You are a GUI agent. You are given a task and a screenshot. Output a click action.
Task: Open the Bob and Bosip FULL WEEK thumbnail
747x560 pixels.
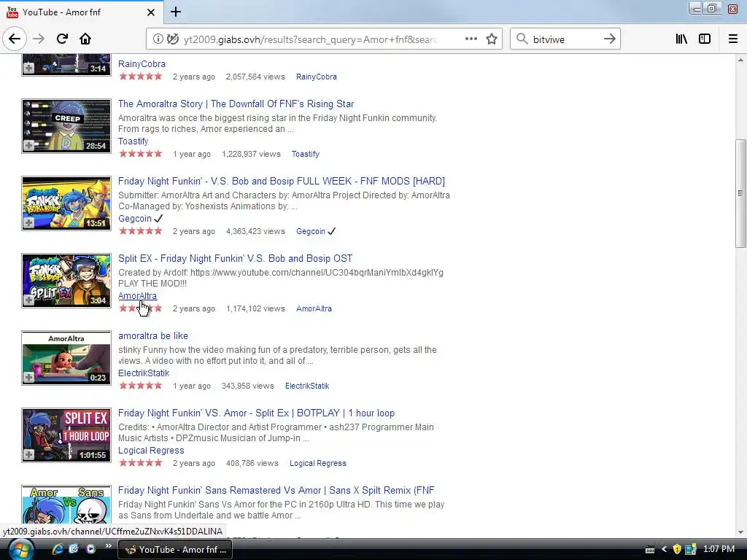pos(66,203)
